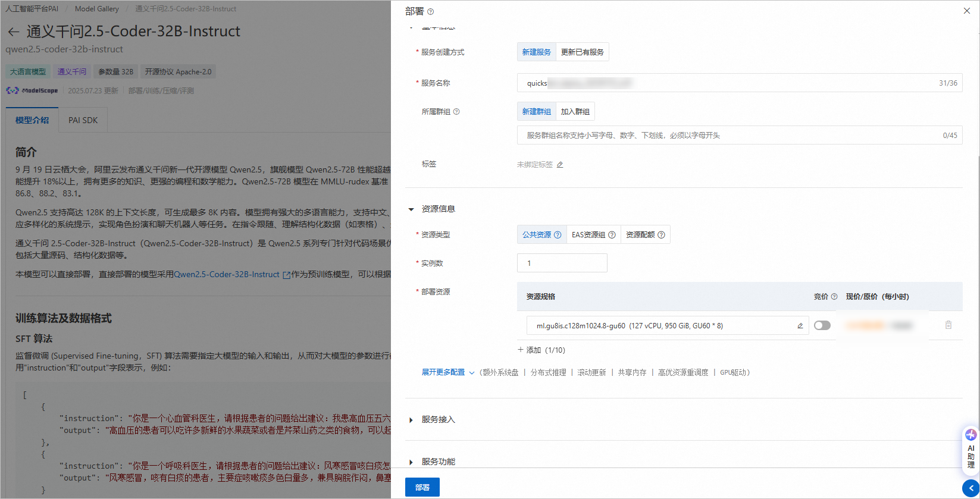The height and width of the screenshot is (499, 980).
Task: Edit the ml.gu8is resource spec via pencil icon
Action: pos(800,326)
